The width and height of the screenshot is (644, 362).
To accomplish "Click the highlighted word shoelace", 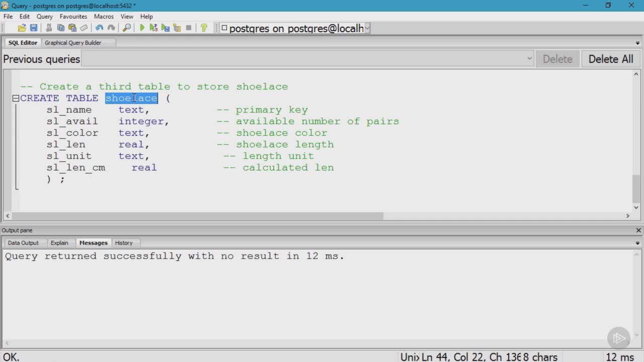I will tap(131, 98).
